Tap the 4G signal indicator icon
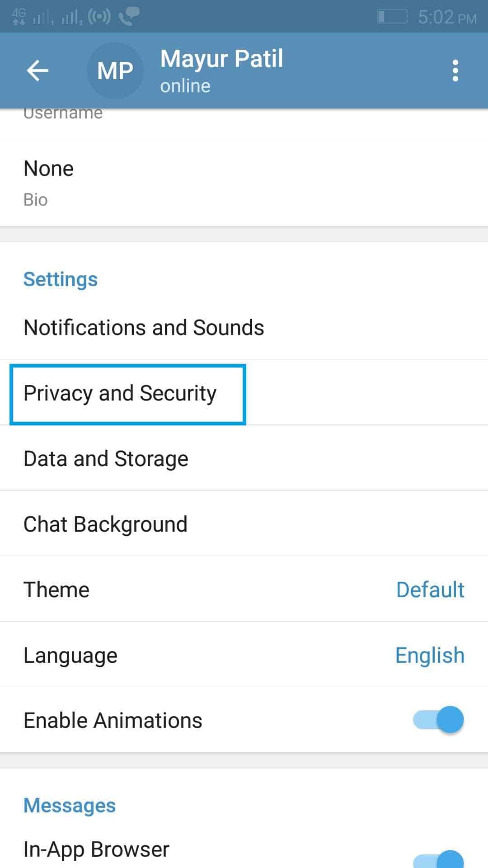This screenshot has height=868, width=488. pos(19,17)
